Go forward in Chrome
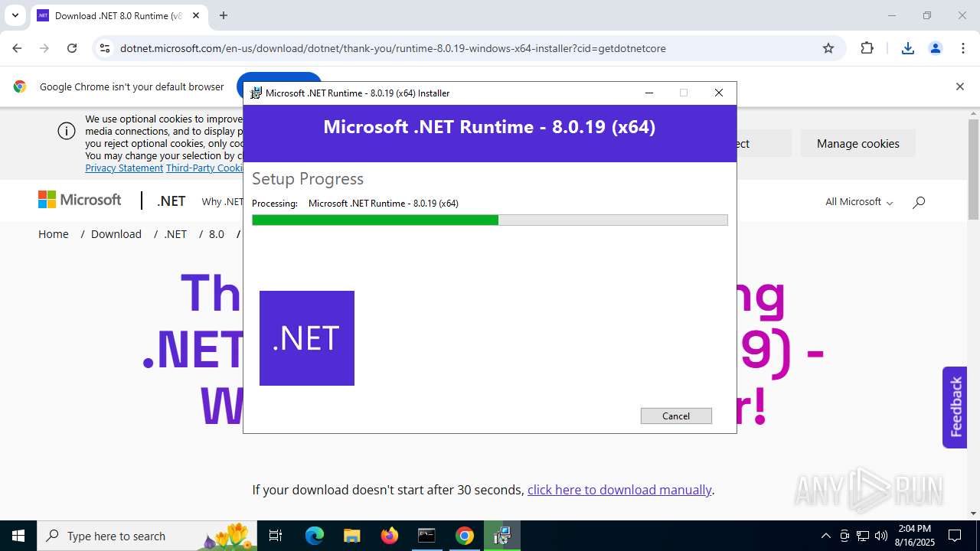Screen dimensions: 980x551 tap(44, 48)
